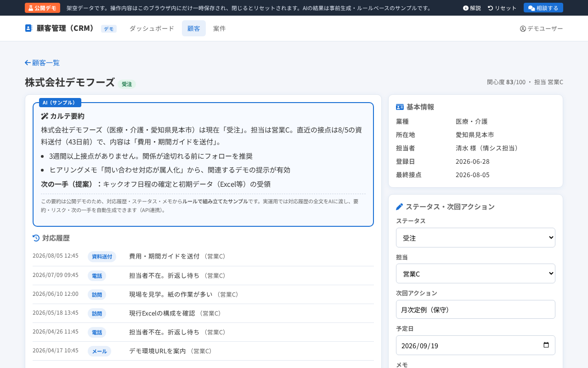Open the デモユーザー account menu
This screenshot has height=368, width=588.
pyautogui.click(x=542, y=29)
